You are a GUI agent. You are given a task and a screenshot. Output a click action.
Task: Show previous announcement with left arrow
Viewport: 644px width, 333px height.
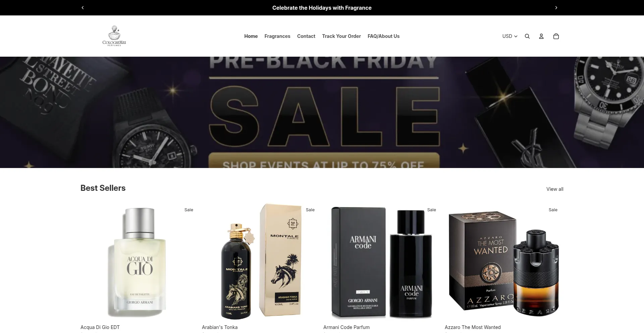point(83,8)
